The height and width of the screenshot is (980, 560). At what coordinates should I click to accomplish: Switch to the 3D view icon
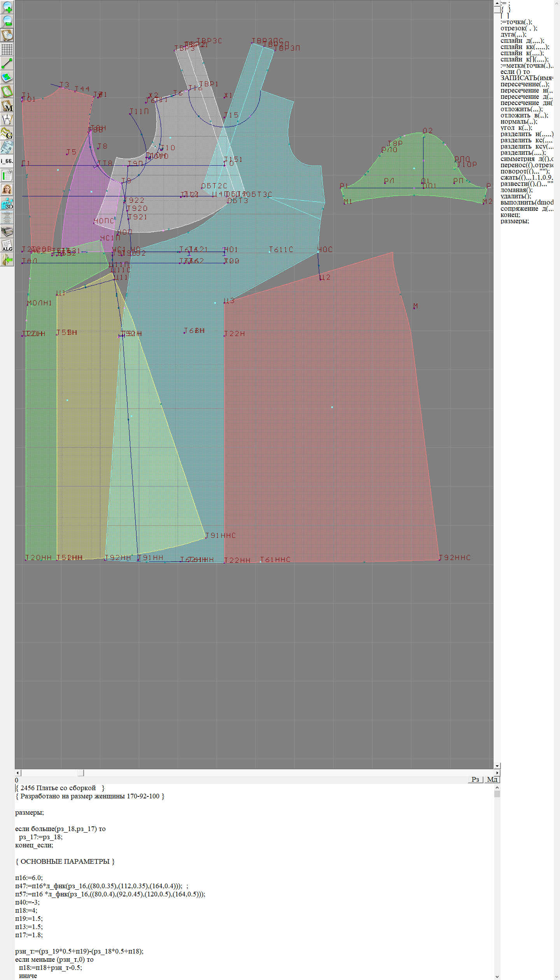point(7,203)
